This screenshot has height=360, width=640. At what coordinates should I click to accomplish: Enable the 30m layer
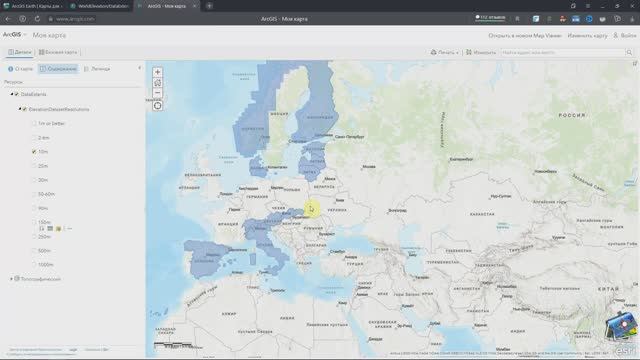(x=34, y=180)
